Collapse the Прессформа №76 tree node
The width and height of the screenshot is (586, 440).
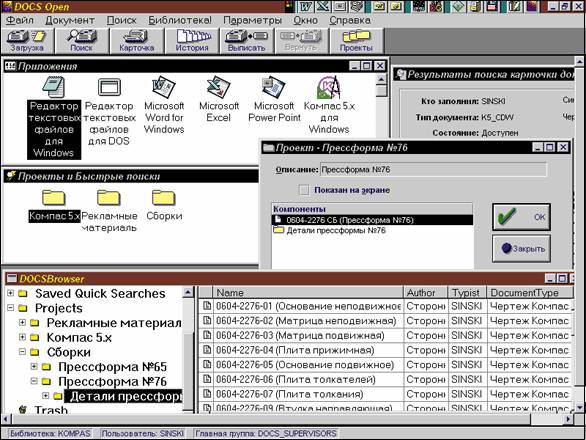tap(34, 381)
